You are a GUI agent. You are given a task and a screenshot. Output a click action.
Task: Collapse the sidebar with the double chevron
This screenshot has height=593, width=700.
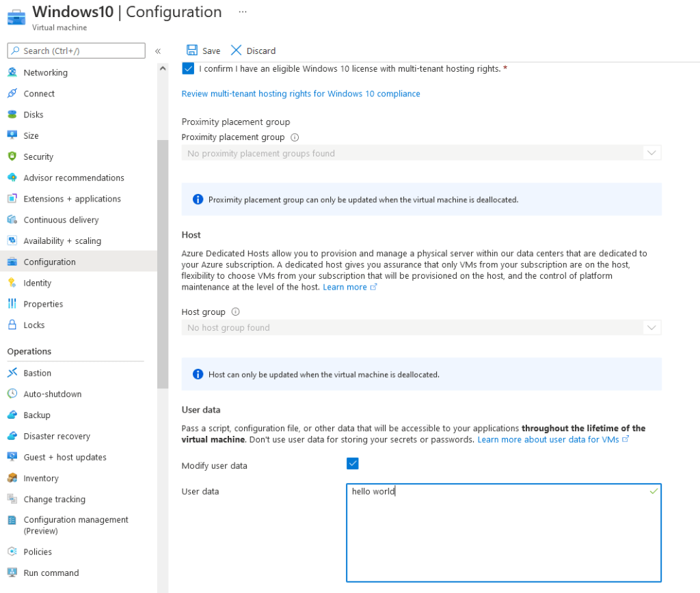tap(158, 51)
